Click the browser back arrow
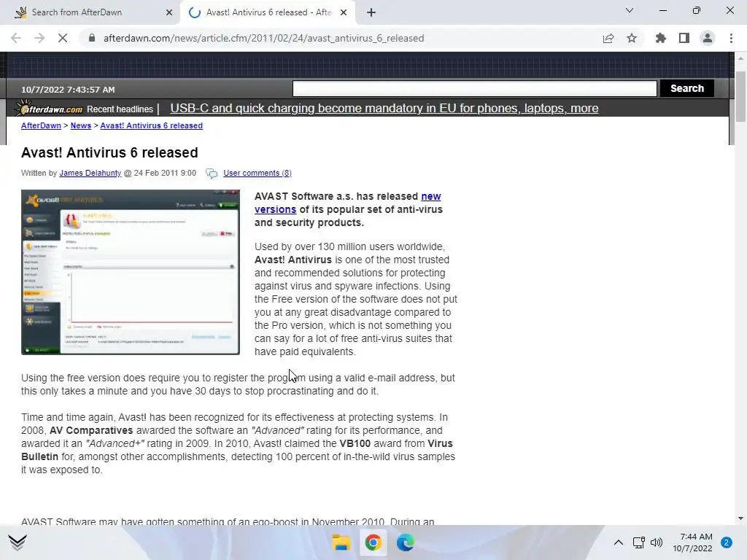The height and width of the screenshot is (560, 747). click(x=16, y=38)
